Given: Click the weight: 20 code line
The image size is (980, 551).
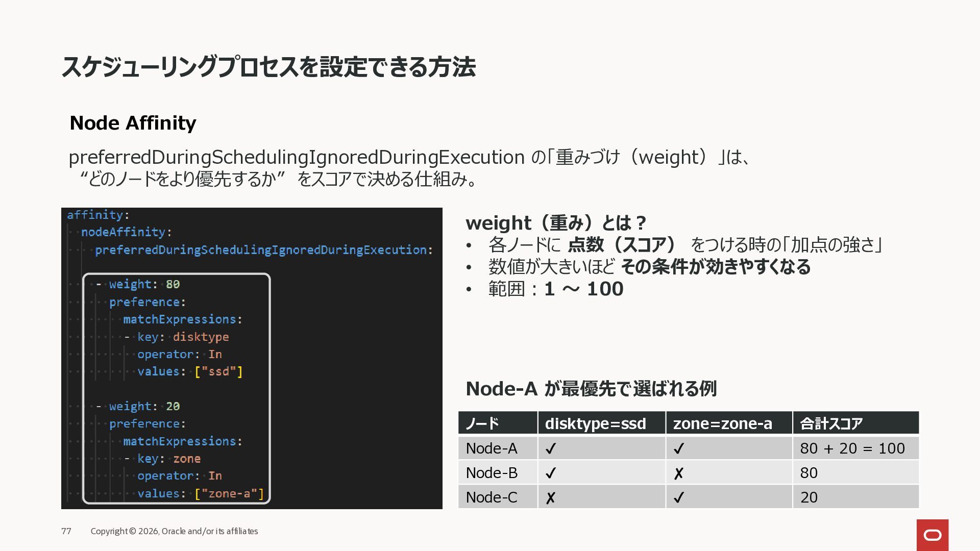Looking at the screenshot, I should (x=144, y=406).
